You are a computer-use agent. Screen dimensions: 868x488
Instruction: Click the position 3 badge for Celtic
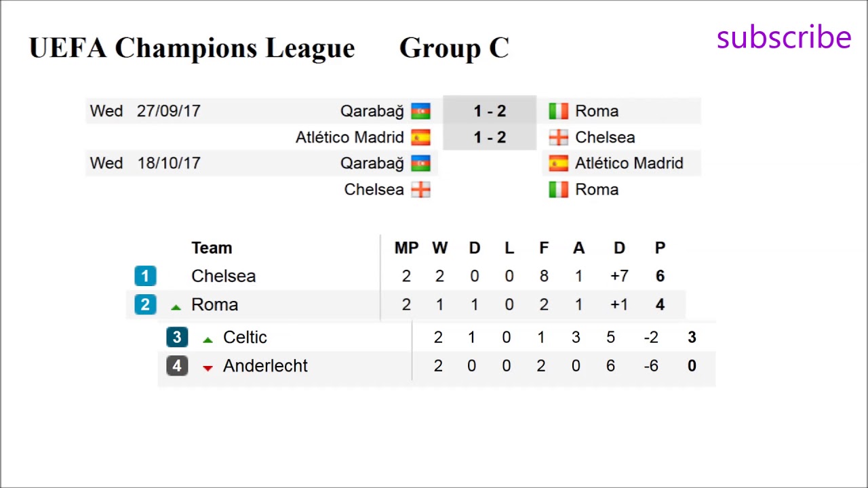(177, 337)
